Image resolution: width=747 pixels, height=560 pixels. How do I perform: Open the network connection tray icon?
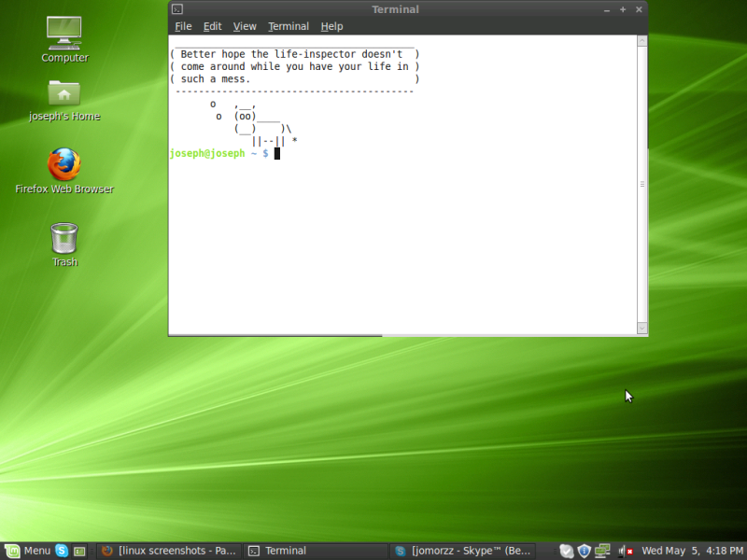pos(602,551)
